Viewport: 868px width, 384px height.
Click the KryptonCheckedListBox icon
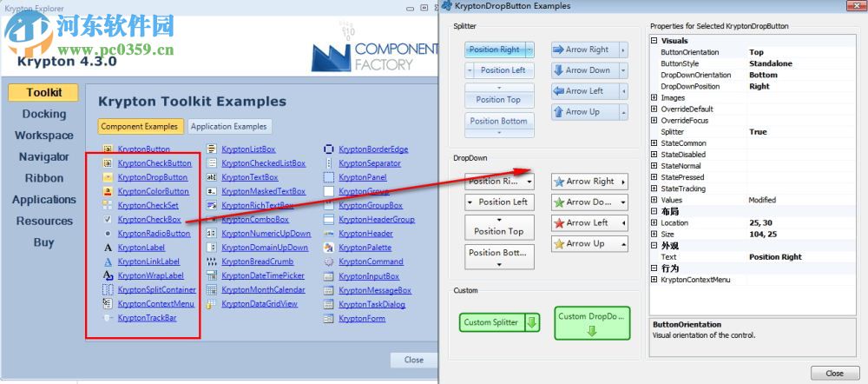click(x=212, y=163)
